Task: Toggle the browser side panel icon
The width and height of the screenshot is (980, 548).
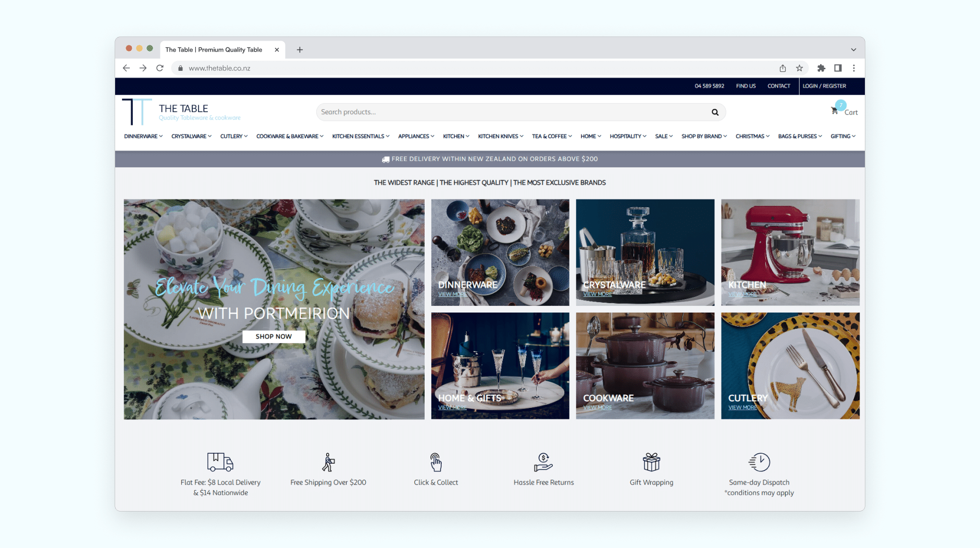Action: click(x=838, y=68)
